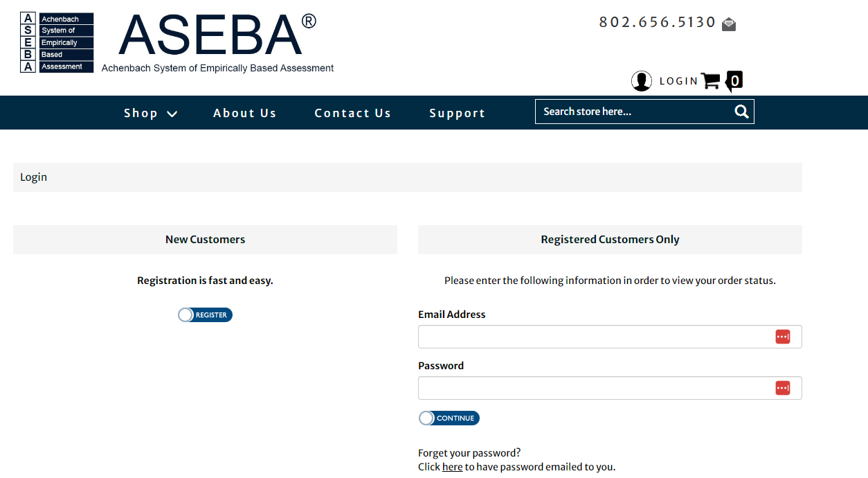Click the LOGIN text link
This screenshot has width=868, height=478.
click(x=678, y=80)
